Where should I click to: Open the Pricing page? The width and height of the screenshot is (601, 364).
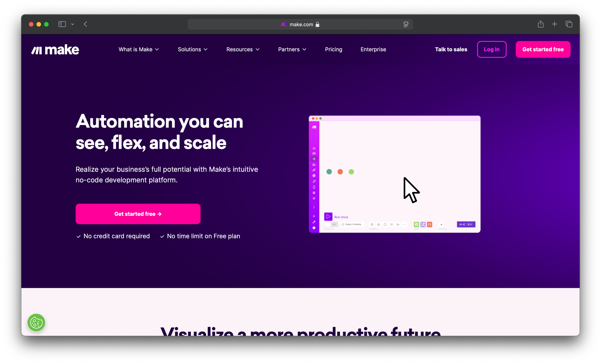click(334, 50)
